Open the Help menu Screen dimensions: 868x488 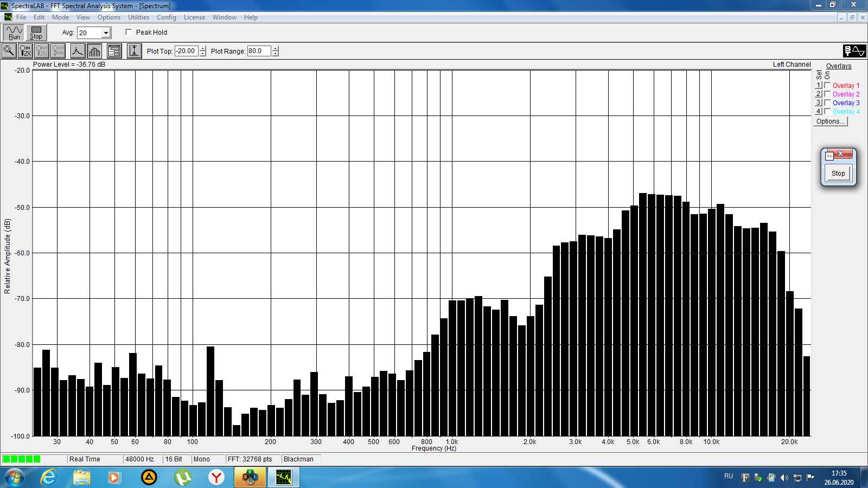[x=251, y=17]
